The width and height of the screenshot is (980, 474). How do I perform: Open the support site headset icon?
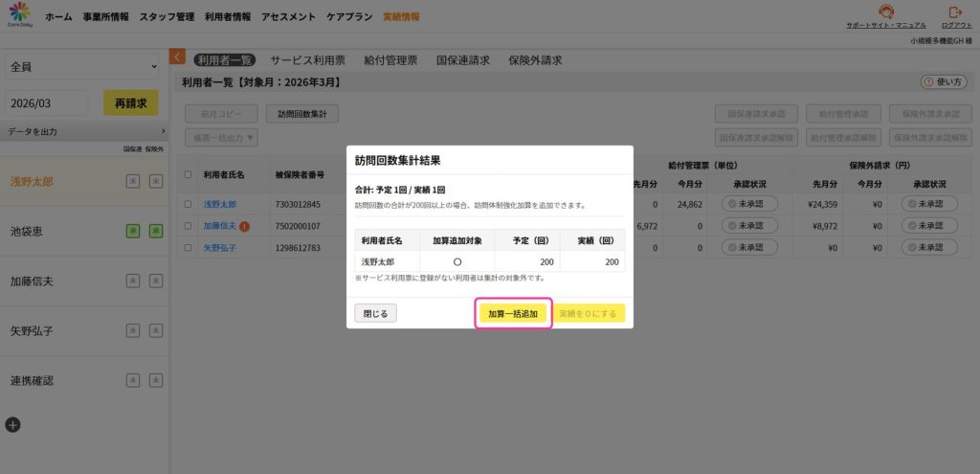(885, 12)
